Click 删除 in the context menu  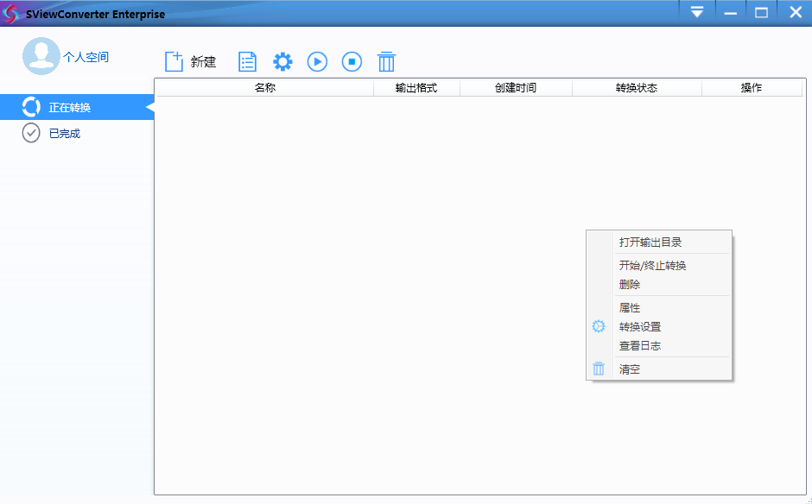pos(630,284)
